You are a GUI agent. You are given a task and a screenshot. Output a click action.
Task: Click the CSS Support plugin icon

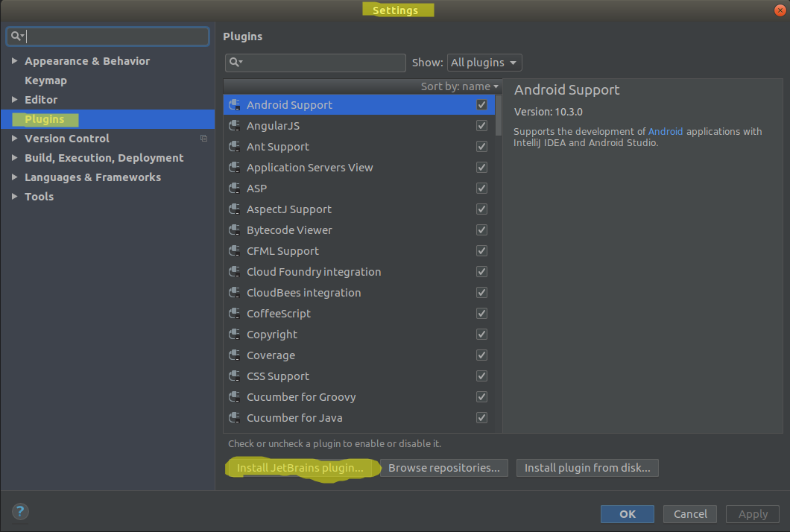[x=234, y=376]
